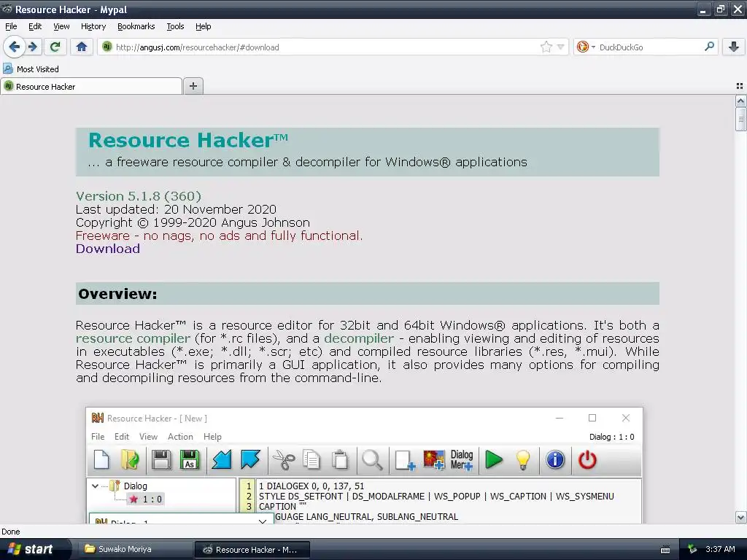The image size is (747, 560).
Task: Open a new tab with the plus button
Action: click(x=193, y=86)
